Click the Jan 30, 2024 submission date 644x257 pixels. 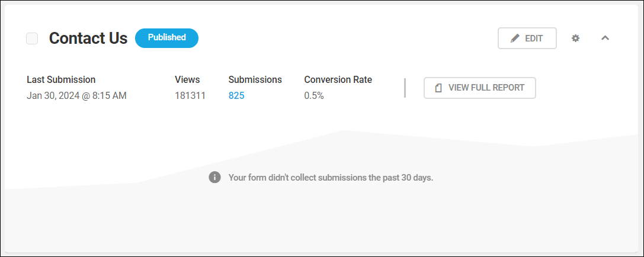pyautogui.click(x=77, y=96)
